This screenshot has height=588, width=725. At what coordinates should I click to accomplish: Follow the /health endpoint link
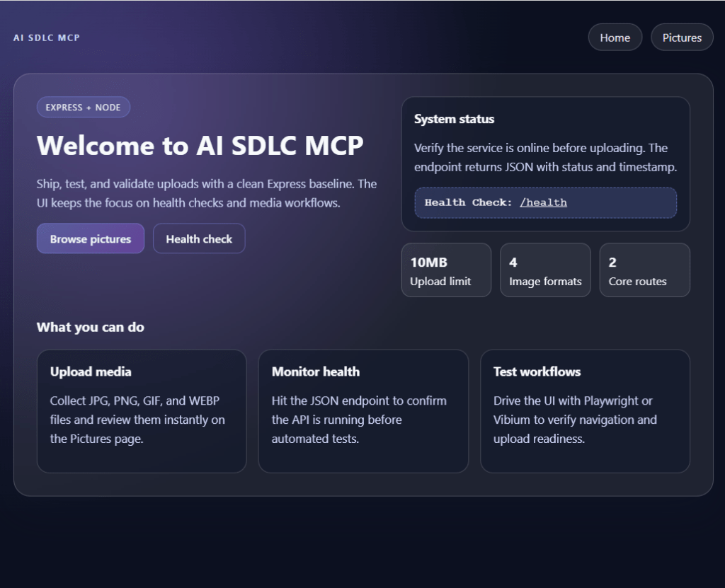tap(543, 202)
